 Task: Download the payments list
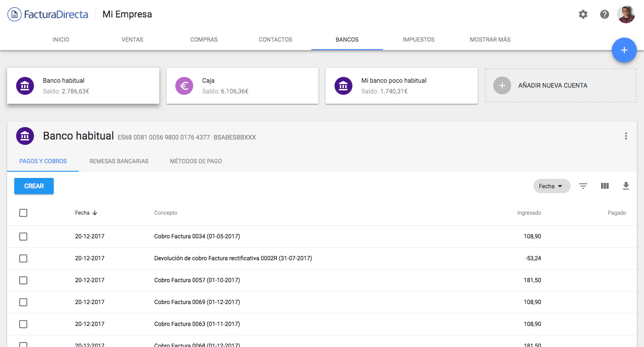pyautogui.click(x=626, y=186)
